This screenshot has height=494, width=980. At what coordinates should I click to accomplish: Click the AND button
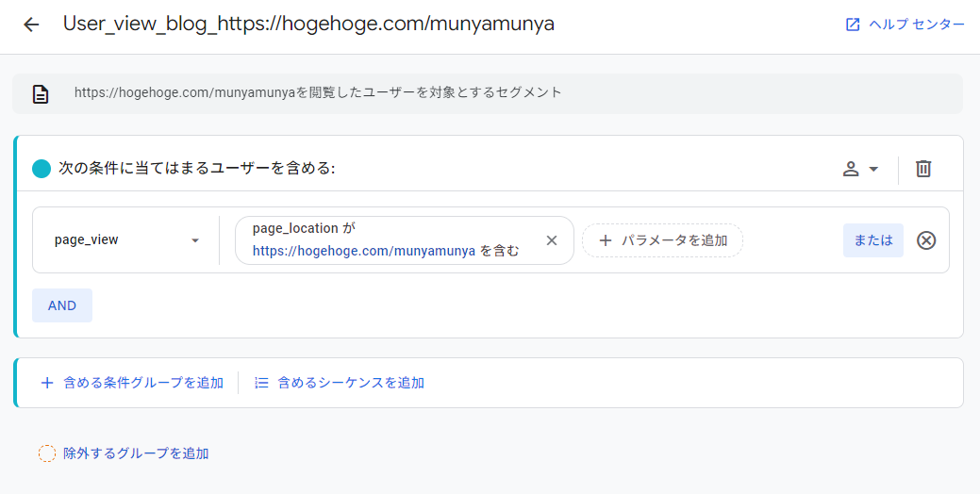coord(62,305)
